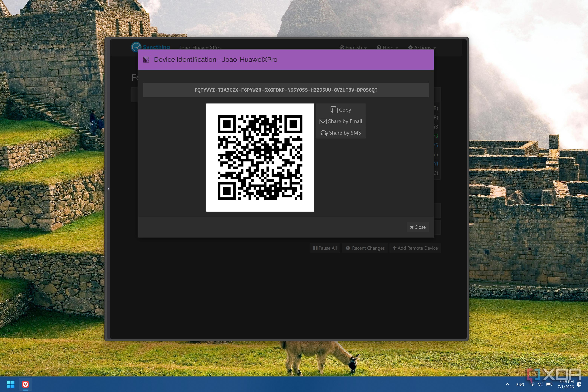588x392 pixels.
Task: Open the Help menu in Syncthing
Action: (x=387, y=47)
